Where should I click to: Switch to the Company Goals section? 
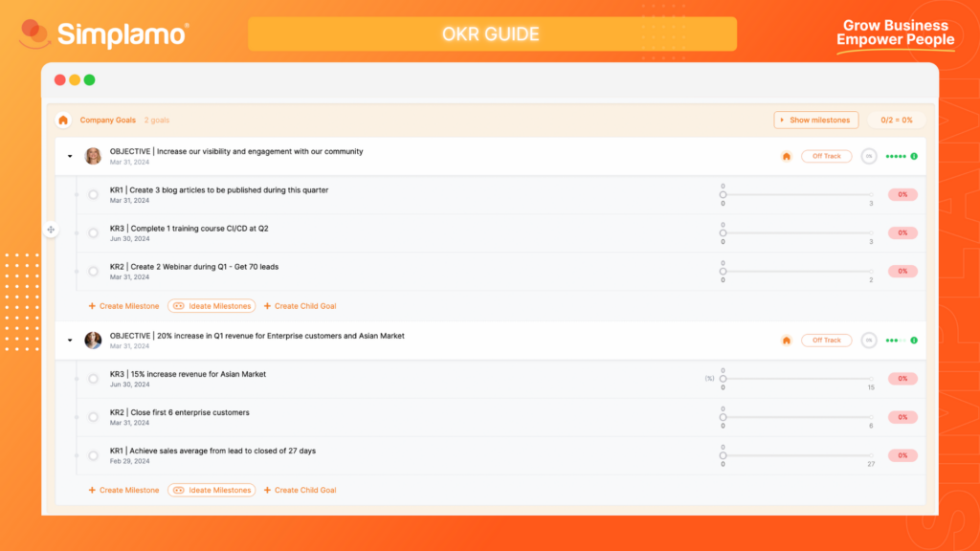(108, 120)
